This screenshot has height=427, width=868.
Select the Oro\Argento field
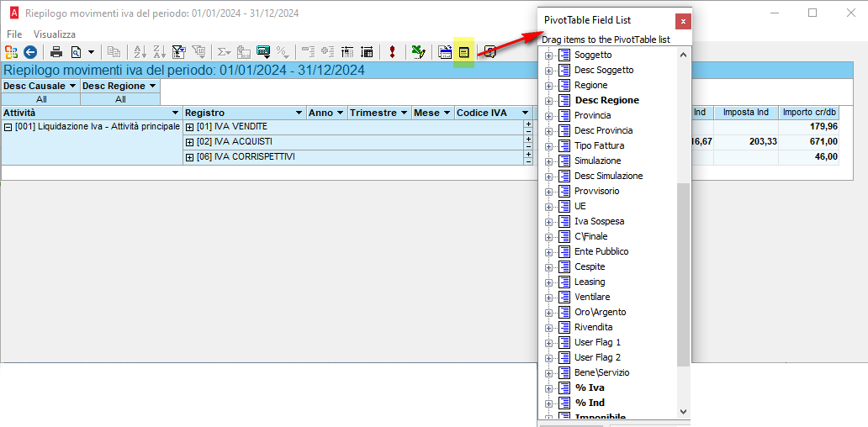[x=601, y=312]
